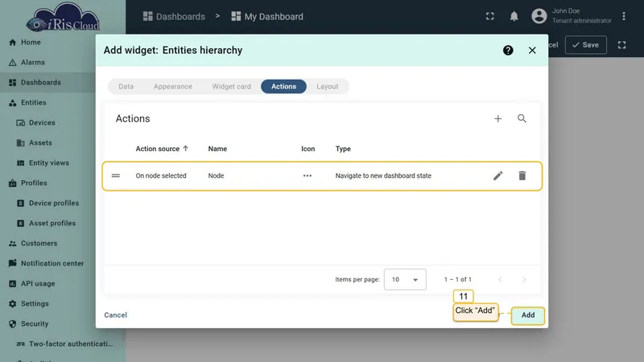Switch to the Appearance tab
Screen dimensions: 644x362
point(173,87)
